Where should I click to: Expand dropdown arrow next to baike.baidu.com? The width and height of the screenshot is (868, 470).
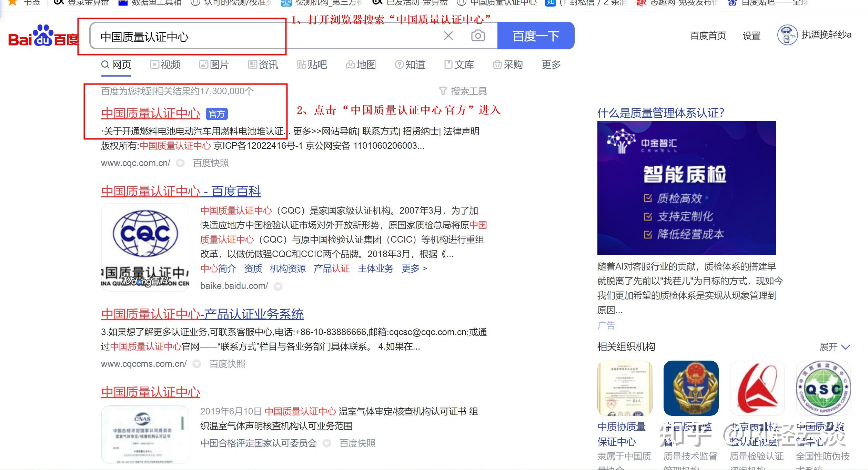(278, 286)
